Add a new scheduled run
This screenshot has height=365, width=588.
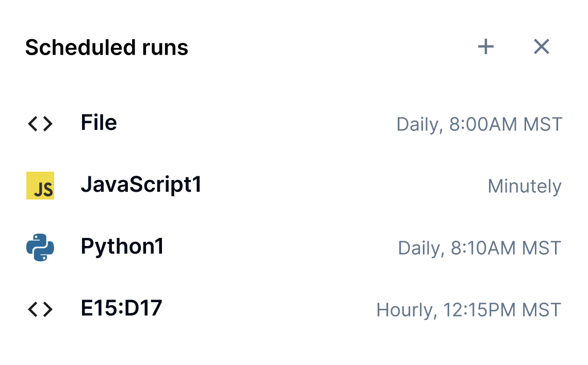485,47
